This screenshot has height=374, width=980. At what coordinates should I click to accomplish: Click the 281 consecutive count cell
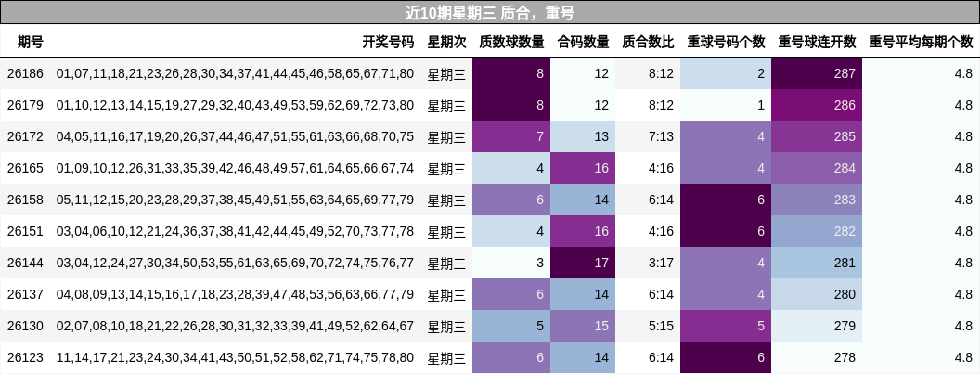pos(817,264)
